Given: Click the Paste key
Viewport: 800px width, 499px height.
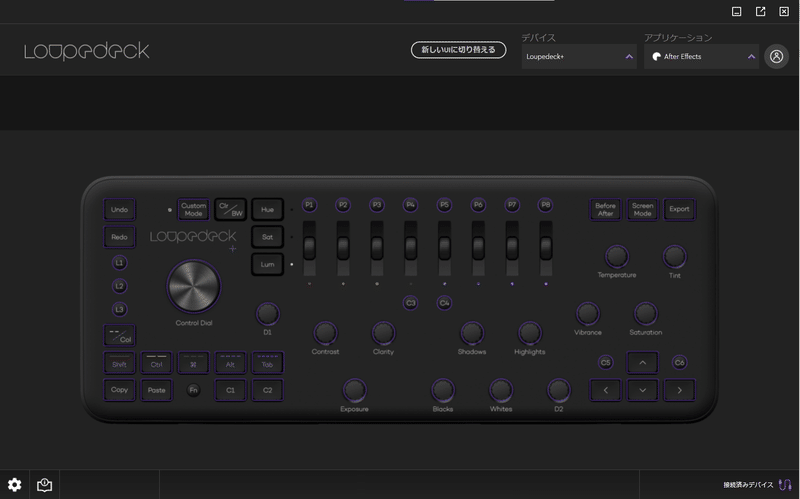Looking at the screenshot, I should point(157,390).
